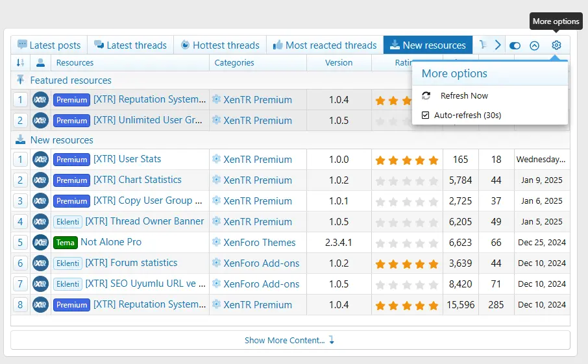Image resolution: width=588 pixels, height=364 pixels.
Task: Uncheck the Auto-refresh (30s) checkbox
Action: pos(425,115)
